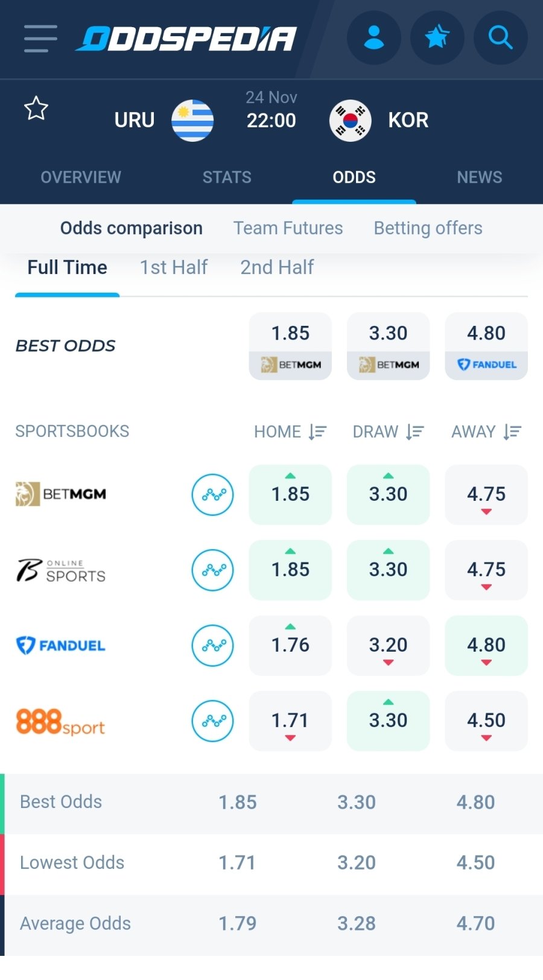Open the search magnifier icon
This screenshot has height=980, width=543.
pos(501,37)
